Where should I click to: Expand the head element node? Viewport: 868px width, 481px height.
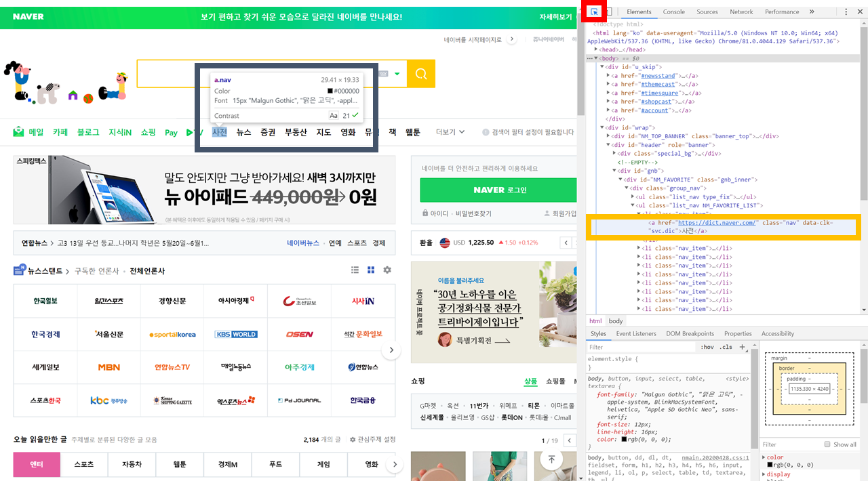[596, 49]
